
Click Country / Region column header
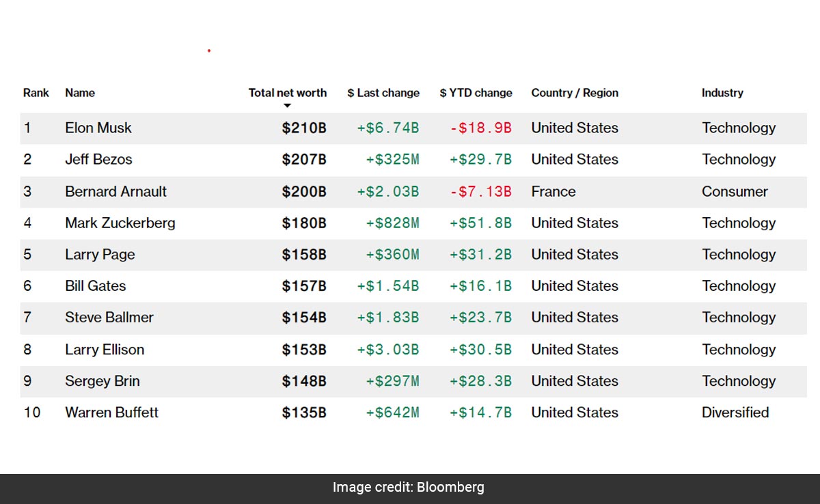coord(574,93)
